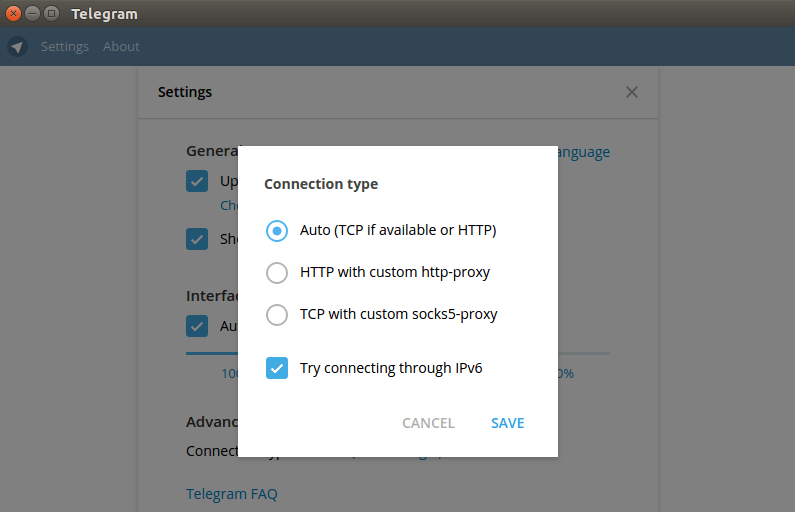795x512 pixels.
Task: Open the Settings menu in the top bar
Action: [x=64, y=46]
